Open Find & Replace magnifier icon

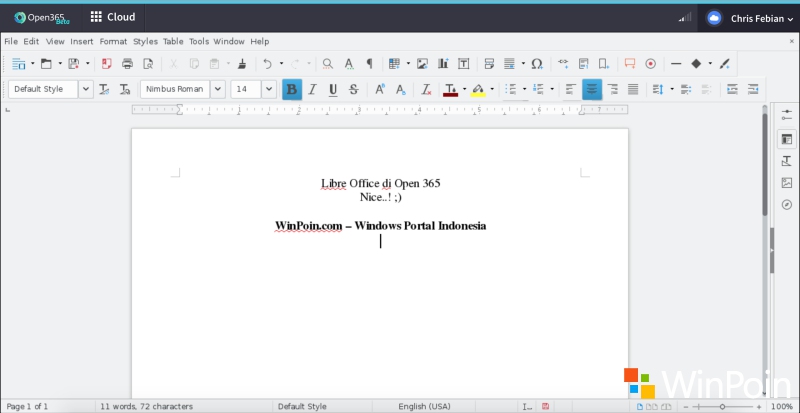pos(327,64)
